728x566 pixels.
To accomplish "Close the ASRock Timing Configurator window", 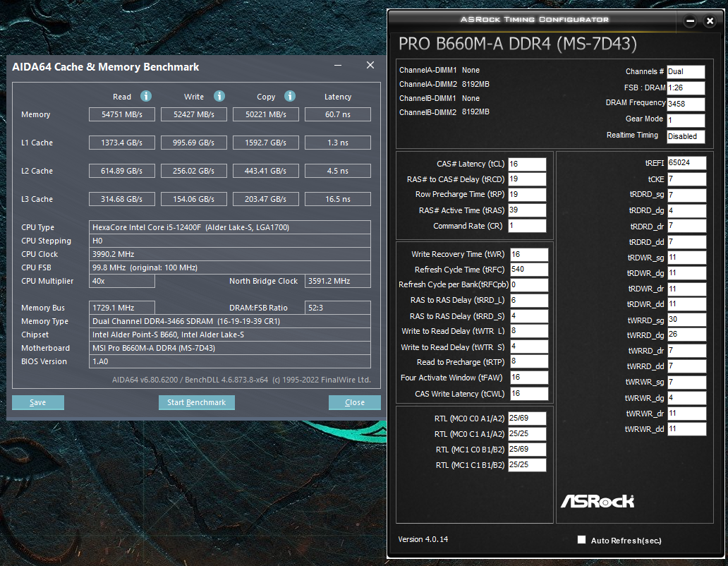I will tap(710, 21).
